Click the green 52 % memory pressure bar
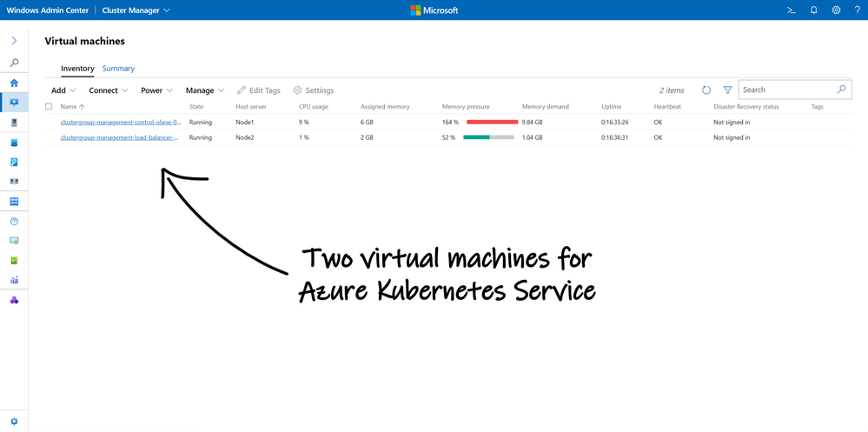 (489, 137)
